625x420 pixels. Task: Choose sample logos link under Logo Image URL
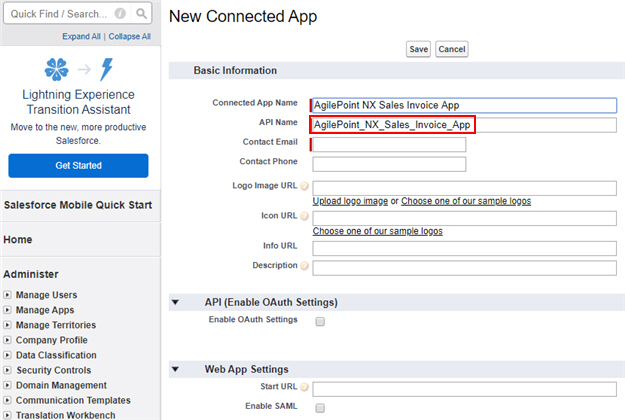pos(466,201)
